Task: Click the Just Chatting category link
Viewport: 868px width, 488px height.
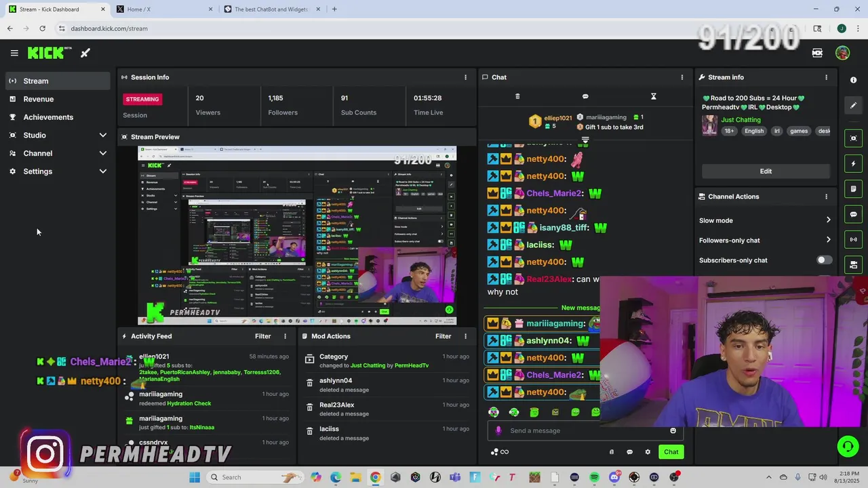Action: 741,120
